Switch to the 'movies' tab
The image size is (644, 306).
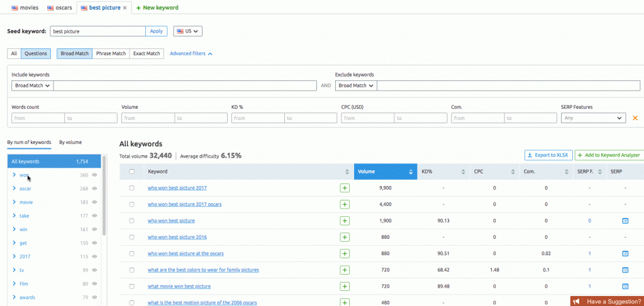25,8
